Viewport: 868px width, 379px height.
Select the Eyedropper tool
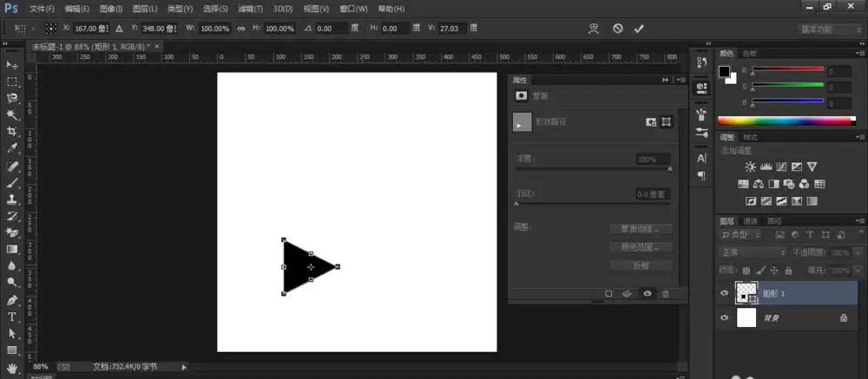(x=12, y=148)
